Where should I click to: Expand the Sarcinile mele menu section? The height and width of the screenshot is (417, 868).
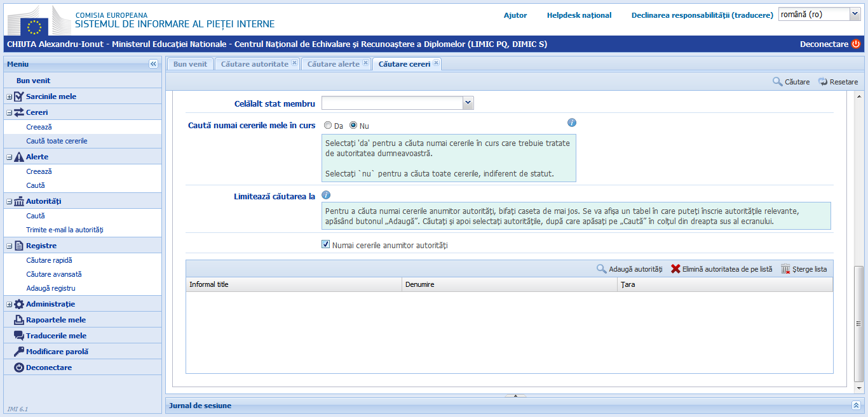pos(10,96)
